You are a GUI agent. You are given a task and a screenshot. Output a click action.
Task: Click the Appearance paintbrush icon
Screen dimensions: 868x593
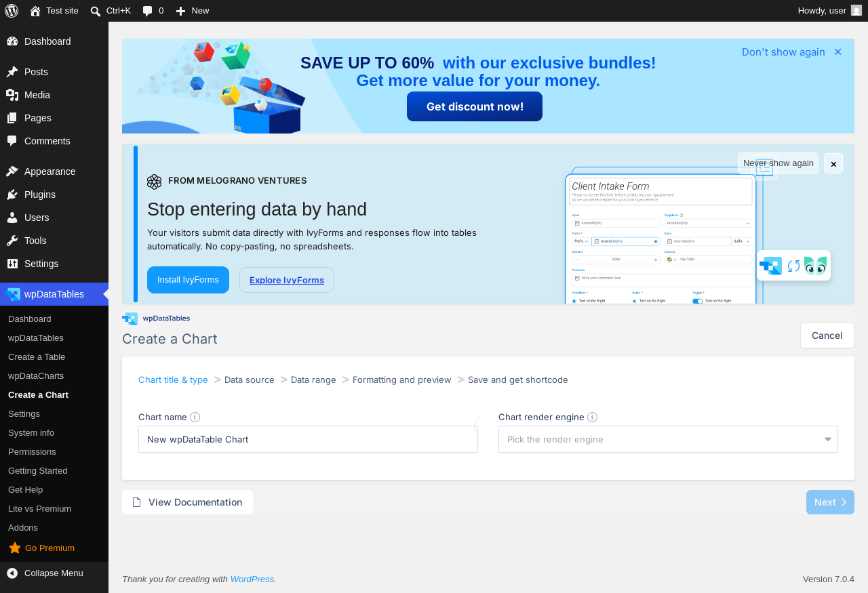coord(12,171)
